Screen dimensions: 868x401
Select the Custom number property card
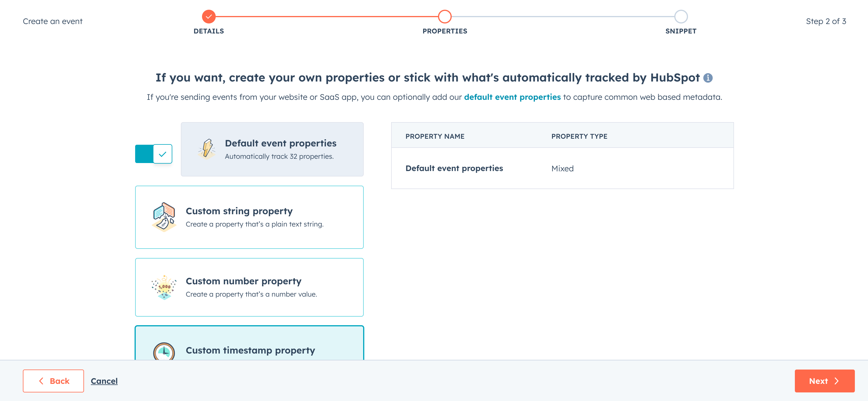coord(249,287)
